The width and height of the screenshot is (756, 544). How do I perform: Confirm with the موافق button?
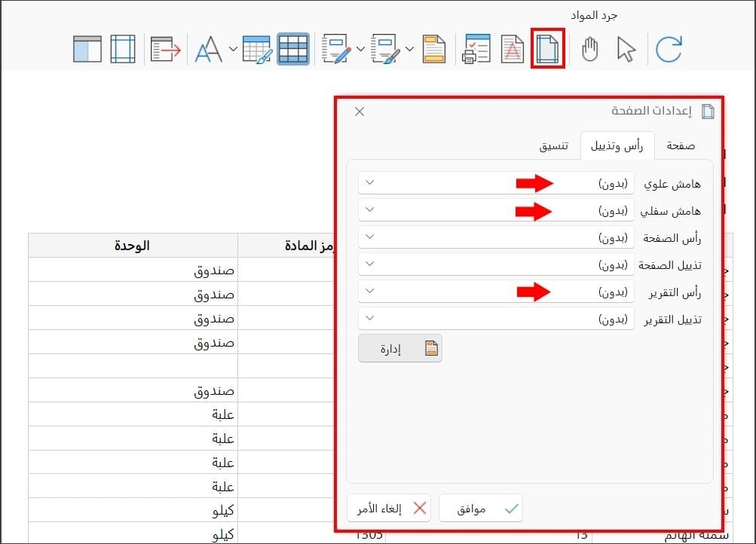pos(481,509)
